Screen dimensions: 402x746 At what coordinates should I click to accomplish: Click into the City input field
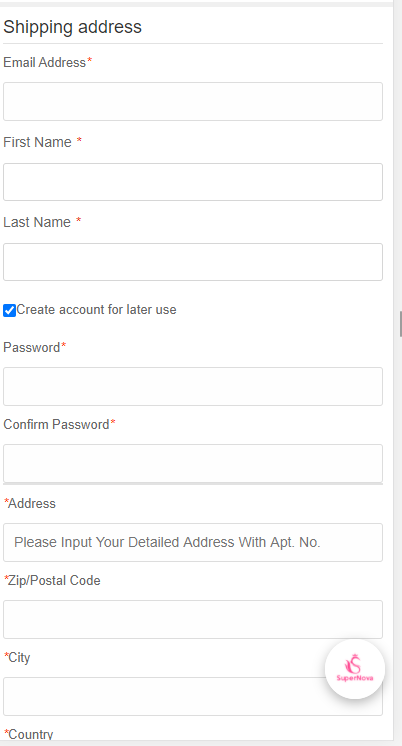point(193,697)
